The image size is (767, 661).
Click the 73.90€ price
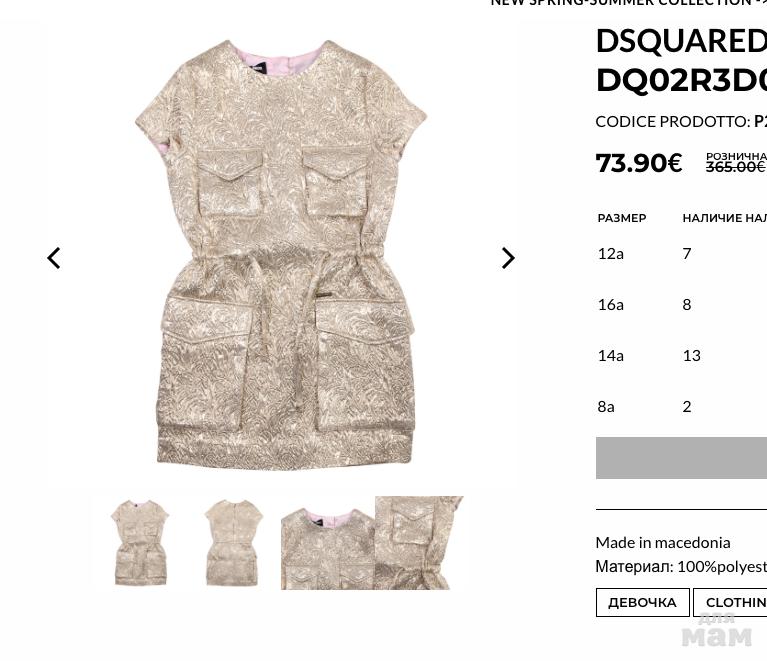[639, 163]
